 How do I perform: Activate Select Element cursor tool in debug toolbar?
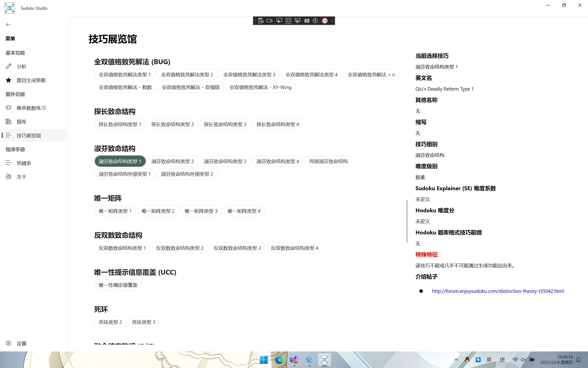tap(279, 21)
